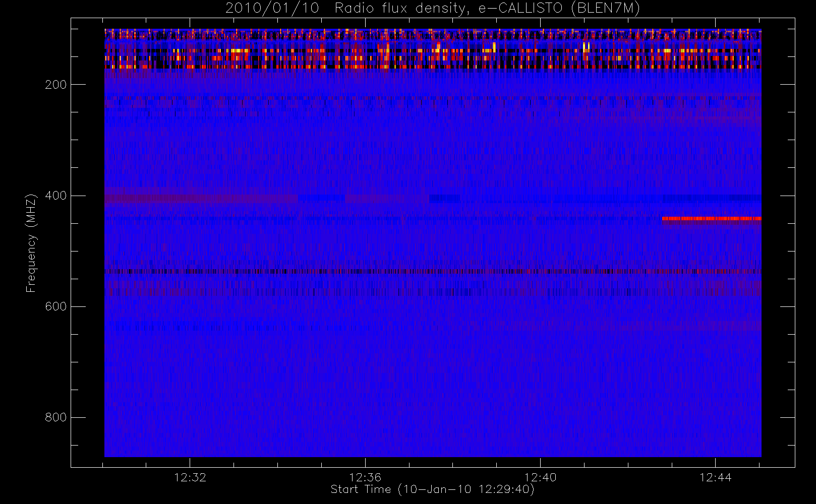This screenshot has width=816, height=504.
Task: Click the 'Start Time (10-Jan-10 12:29:40)' label
Action: pos(432,489)
